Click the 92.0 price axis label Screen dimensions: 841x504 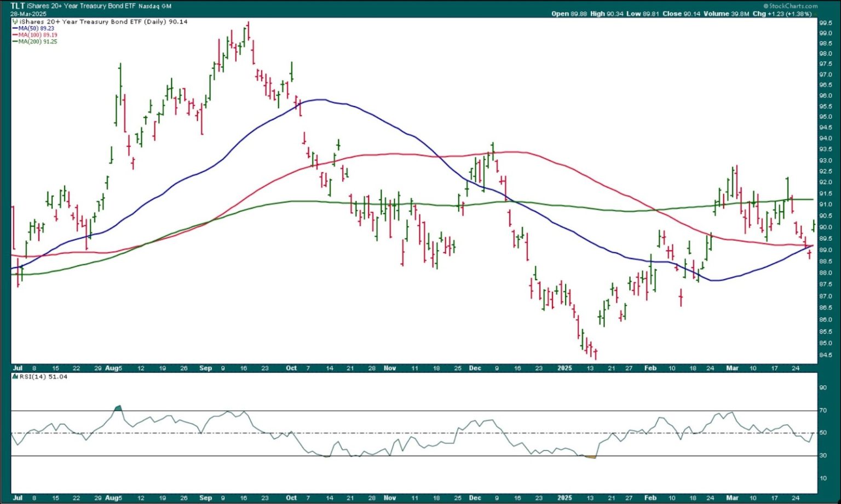click(x=826, y=183)
